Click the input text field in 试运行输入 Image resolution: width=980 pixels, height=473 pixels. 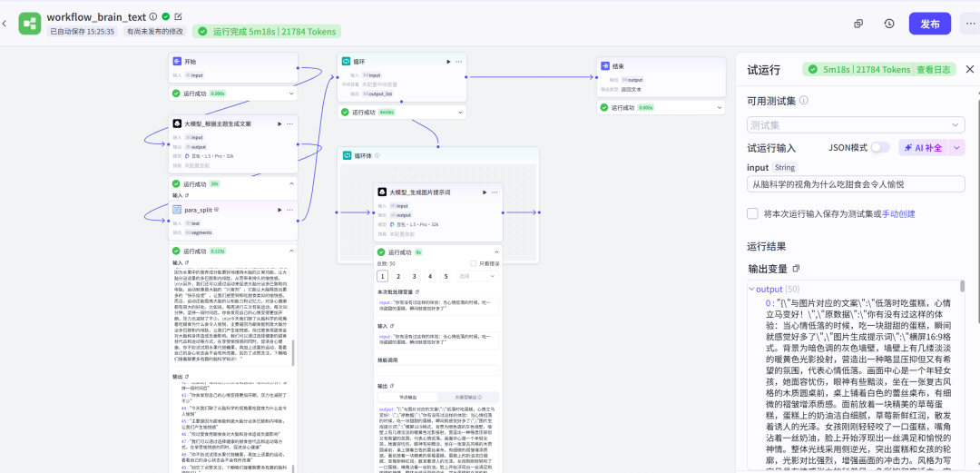click(x=856, y=184)
